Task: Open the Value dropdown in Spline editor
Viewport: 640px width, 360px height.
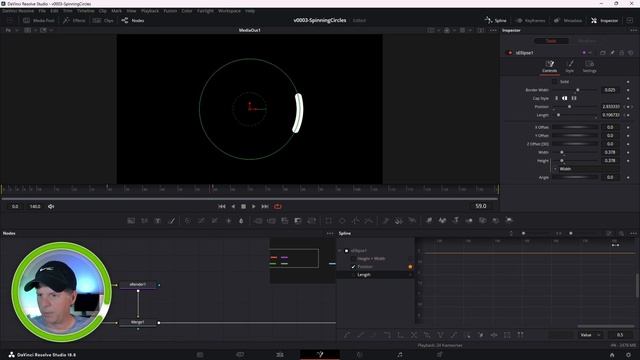Action: coord(590,335)
